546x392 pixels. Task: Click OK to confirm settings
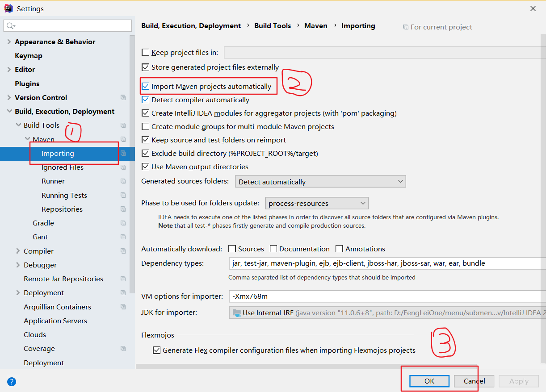pos(429,381)
